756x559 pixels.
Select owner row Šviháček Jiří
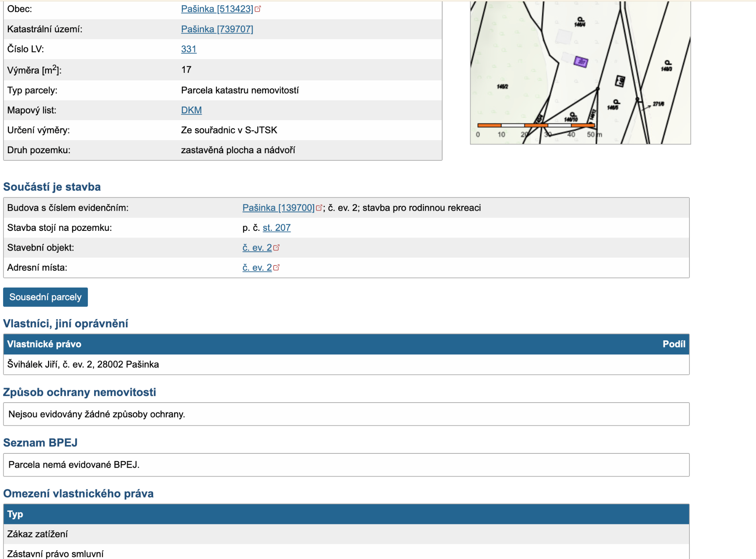(x=346, y=364)
